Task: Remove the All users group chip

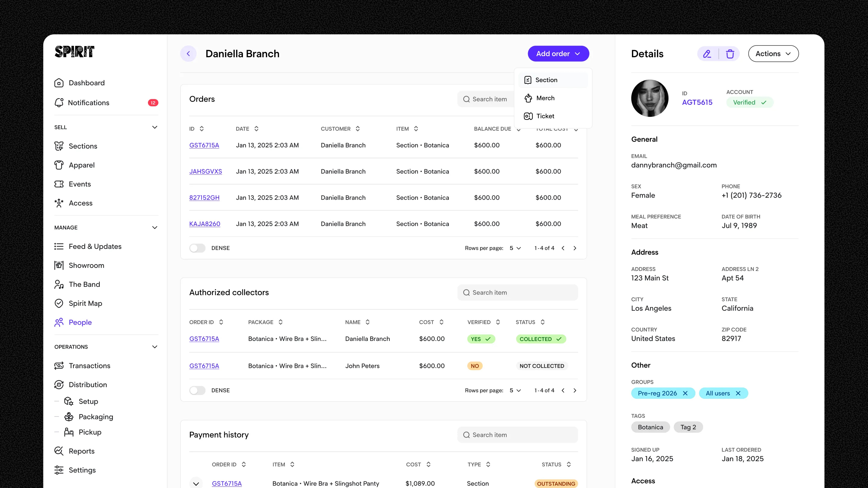Action: tap(738, 393)
